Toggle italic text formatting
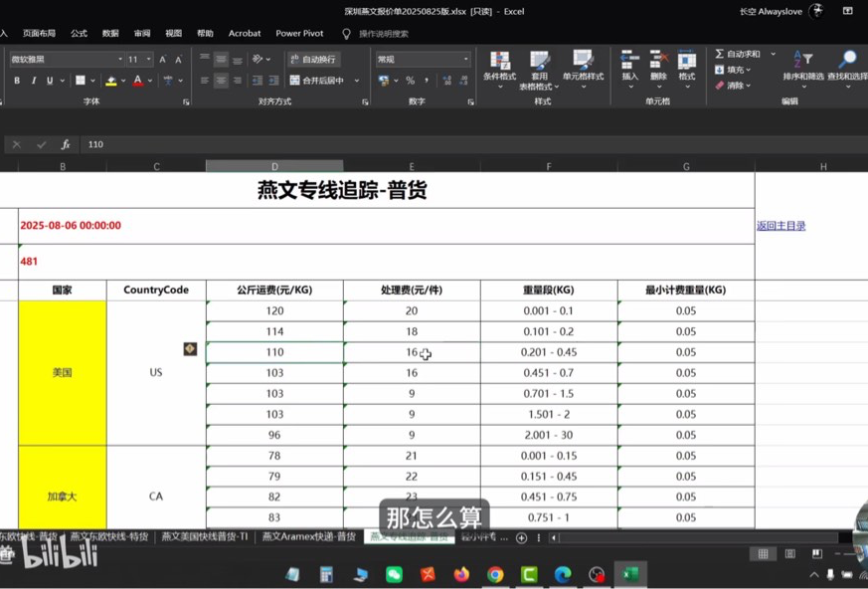 (x=34, y=81)
